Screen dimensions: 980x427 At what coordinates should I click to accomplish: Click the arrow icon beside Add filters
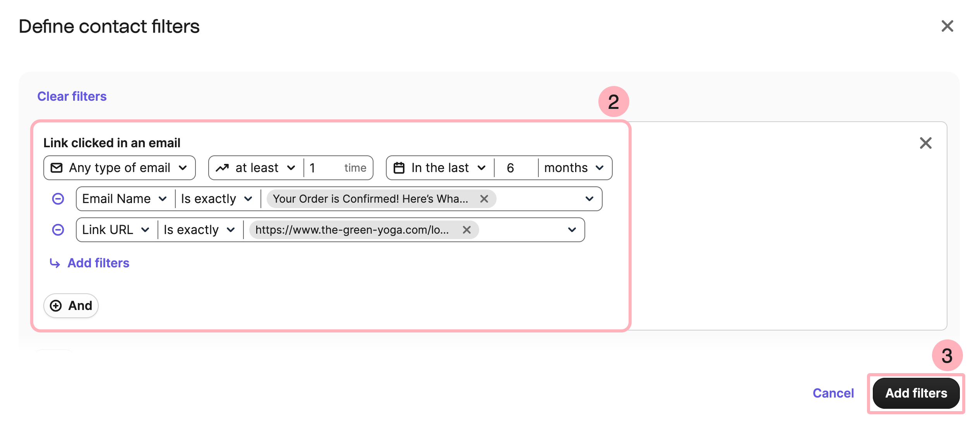55,263
